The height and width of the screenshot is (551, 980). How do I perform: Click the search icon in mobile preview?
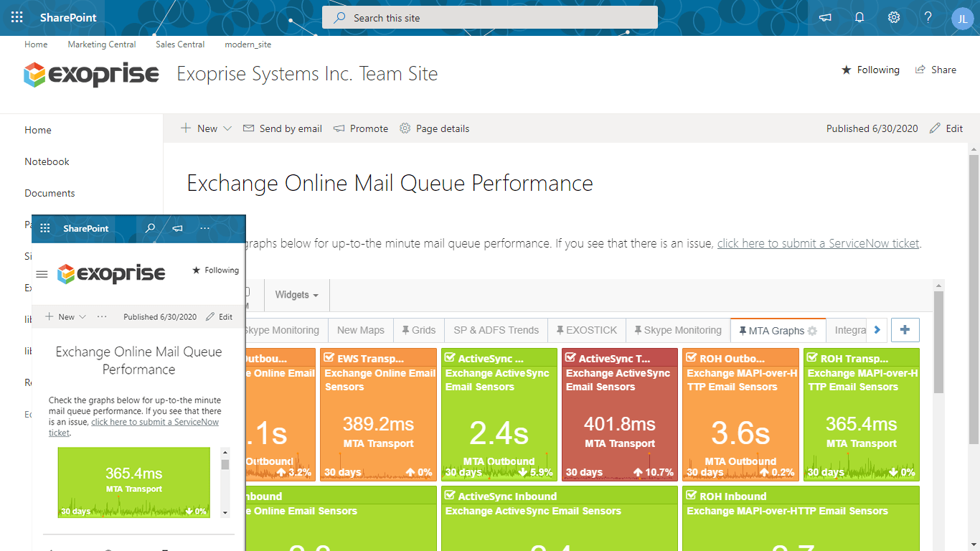click(150, 228)
